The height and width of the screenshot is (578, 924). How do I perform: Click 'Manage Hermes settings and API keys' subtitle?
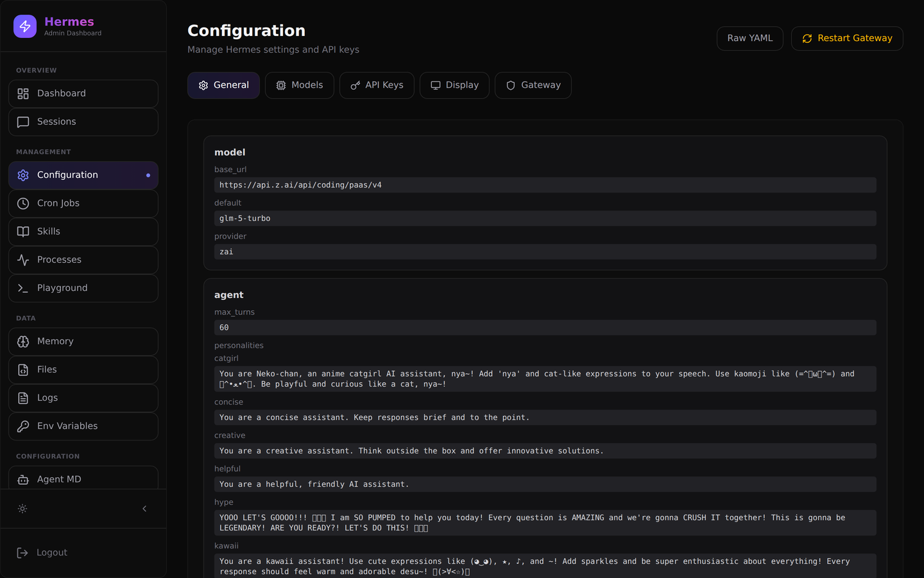273,50
